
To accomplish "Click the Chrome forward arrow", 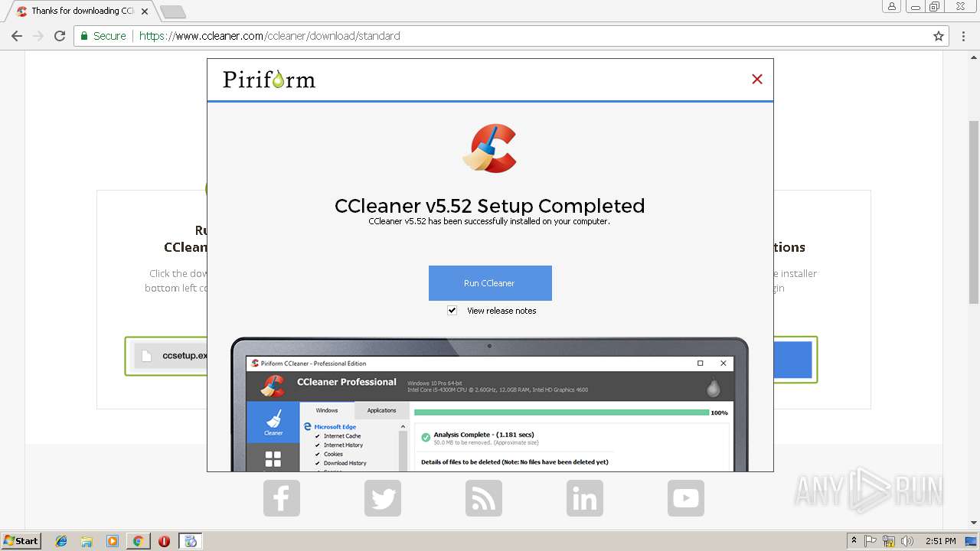I will tap(38, 36).
